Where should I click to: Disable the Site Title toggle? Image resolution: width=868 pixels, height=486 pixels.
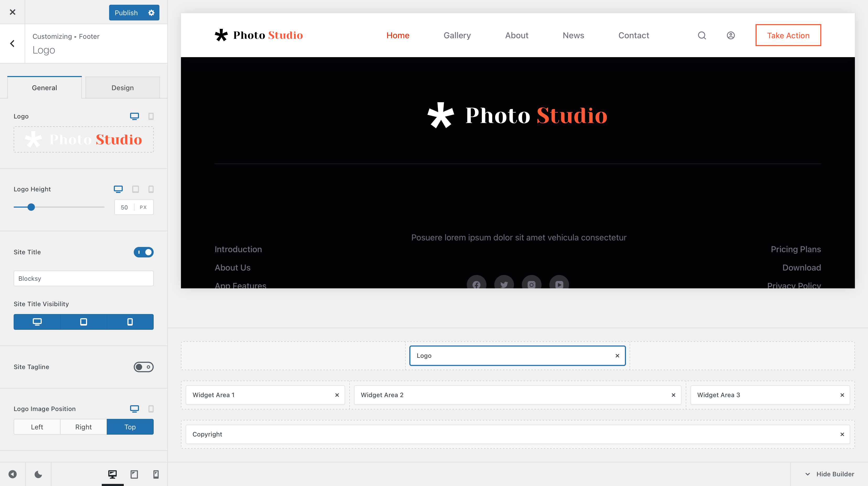click(x=143, y=252)
